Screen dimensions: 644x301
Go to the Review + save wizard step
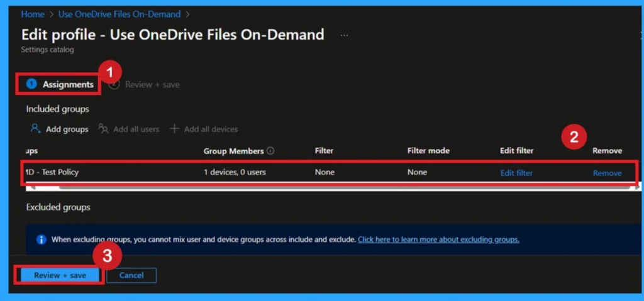(x=152, y=84)
